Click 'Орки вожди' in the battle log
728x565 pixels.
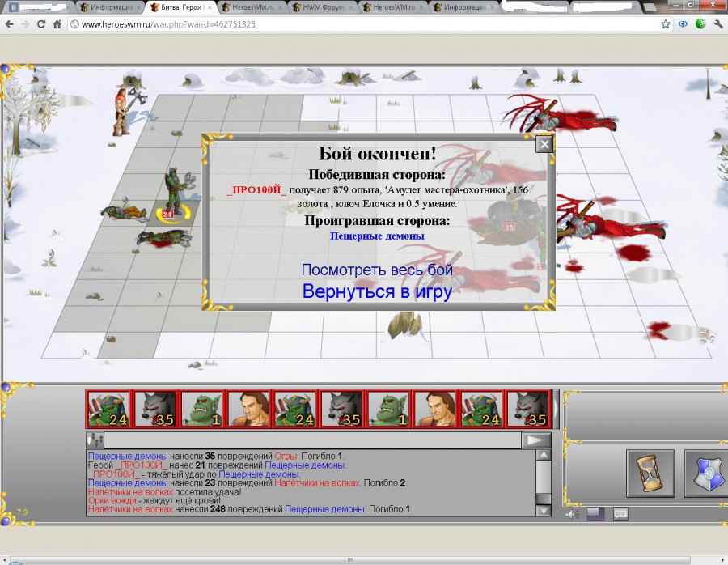[x=112, y=500]
